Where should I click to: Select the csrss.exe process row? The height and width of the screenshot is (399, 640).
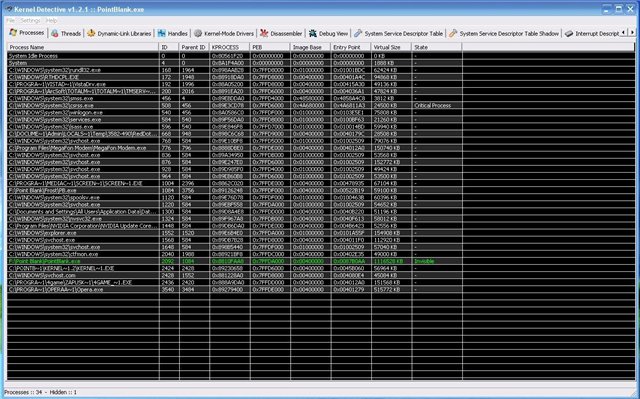click(x=235, y=105)
